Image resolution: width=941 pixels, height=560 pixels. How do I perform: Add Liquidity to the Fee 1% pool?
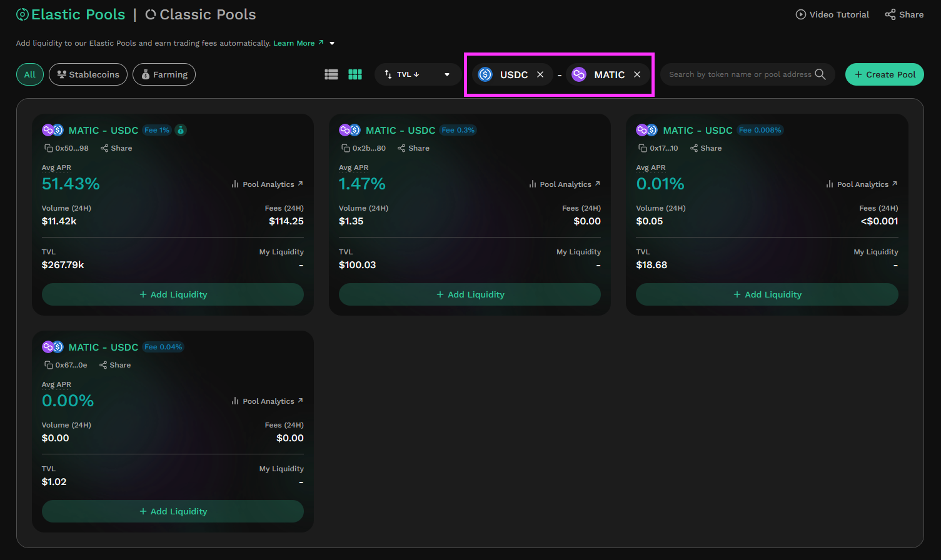coord(173,294)
